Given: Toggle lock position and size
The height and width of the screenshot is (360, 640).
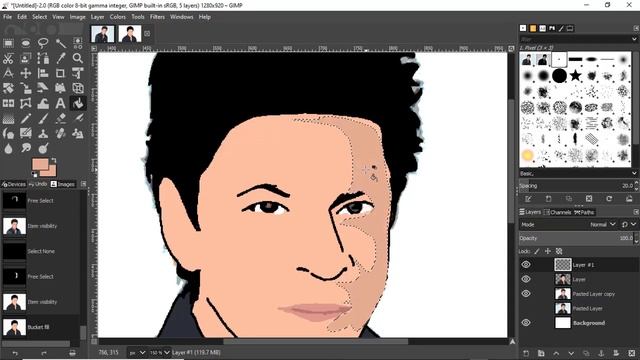Looking at the screenshot, I should [548, 251].
